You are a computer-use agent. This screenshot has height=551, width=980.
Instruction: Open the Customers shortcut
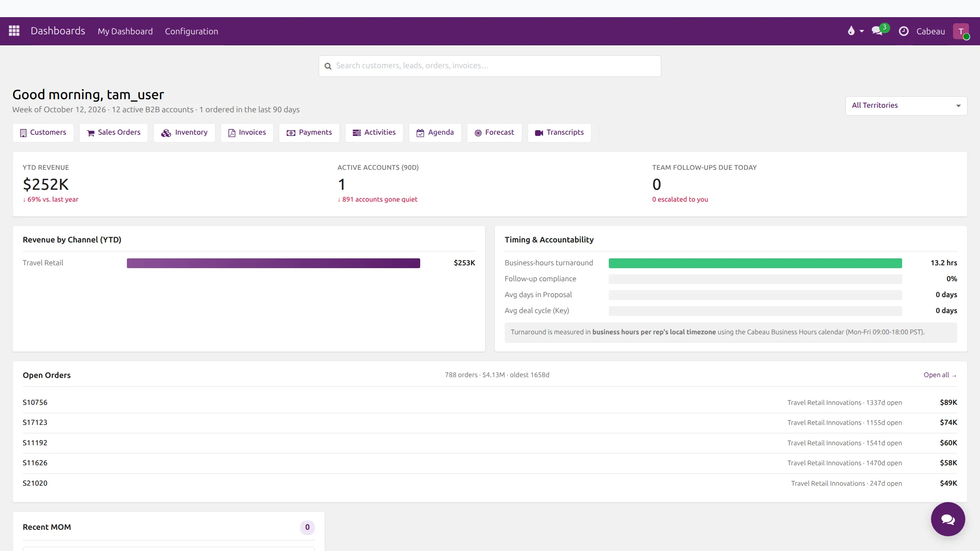coord(43,133)
